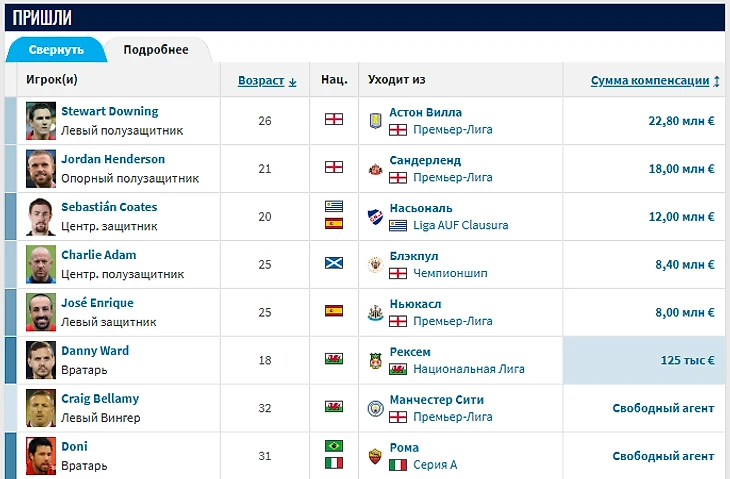Click the Manchester City club crest

(376, 408)
